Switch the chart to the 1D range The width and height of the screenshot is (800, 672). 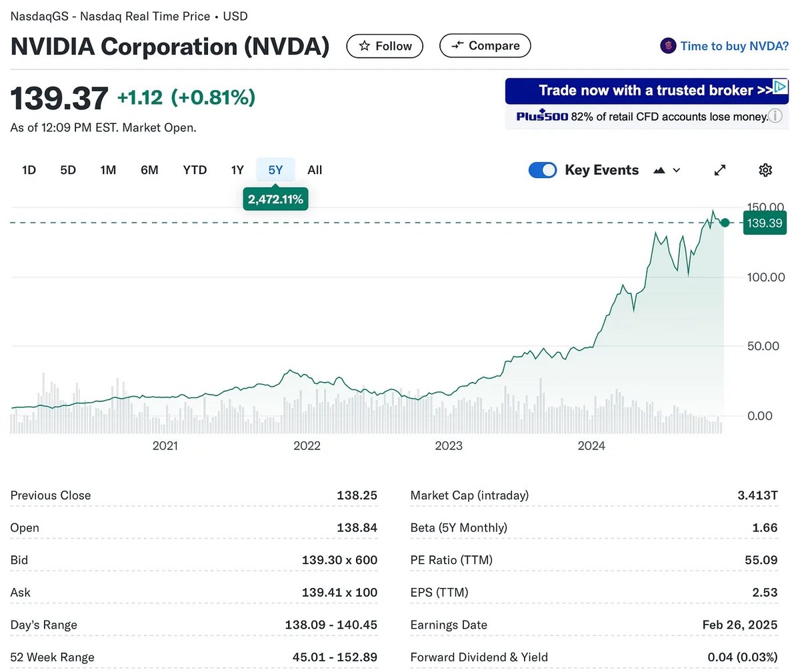point(29,170)
